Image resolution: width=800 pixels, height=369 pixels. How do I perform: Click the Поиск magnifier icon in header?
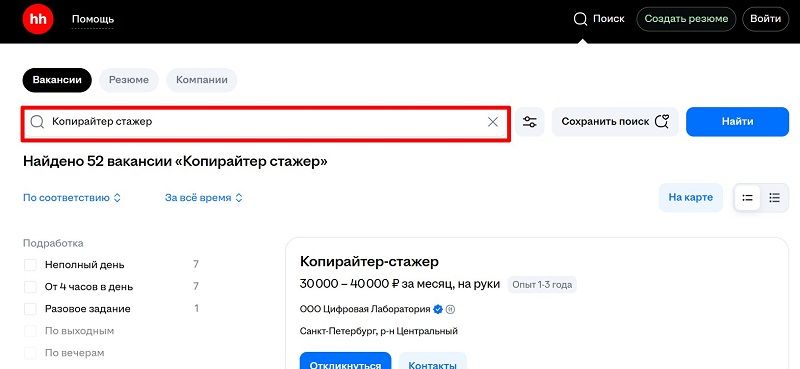click(x=580, y=19)
